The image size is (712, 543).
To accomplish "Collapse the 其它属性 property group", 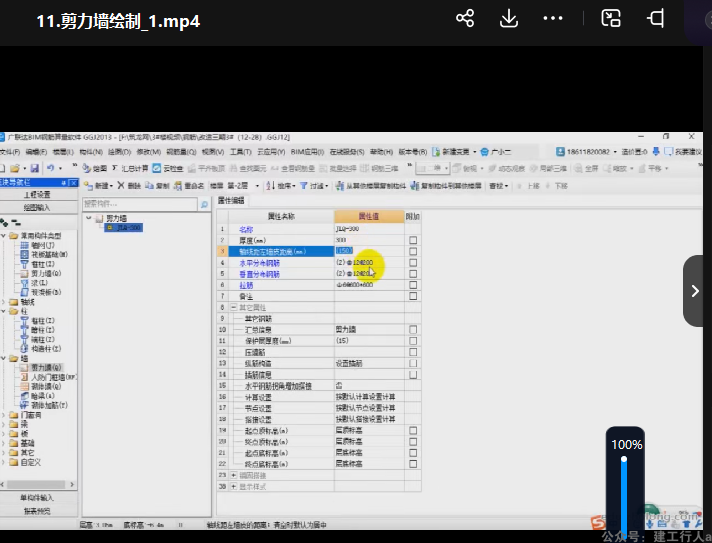I will pyautogui.click(x=234, y=307).
